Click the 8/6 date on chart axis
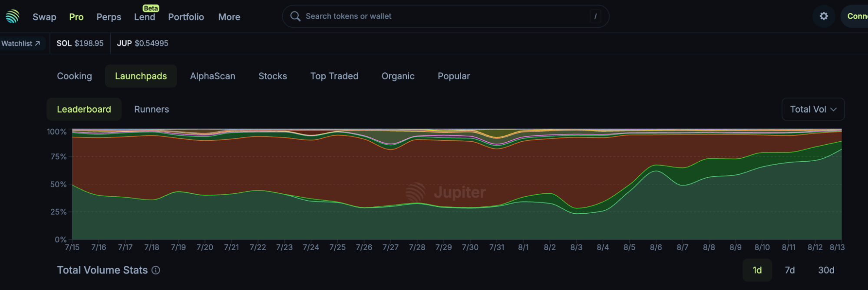 click(656, 247)
